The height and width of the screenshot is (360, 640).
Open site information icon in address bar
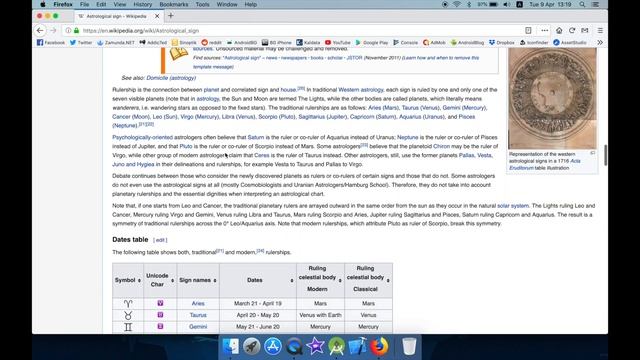68,31
